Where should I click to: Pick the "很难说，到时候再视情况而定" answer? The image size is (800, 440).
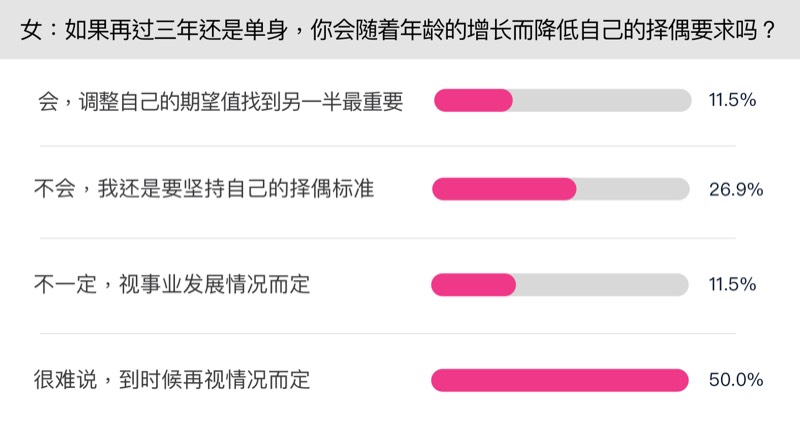[x=172, y=380]
